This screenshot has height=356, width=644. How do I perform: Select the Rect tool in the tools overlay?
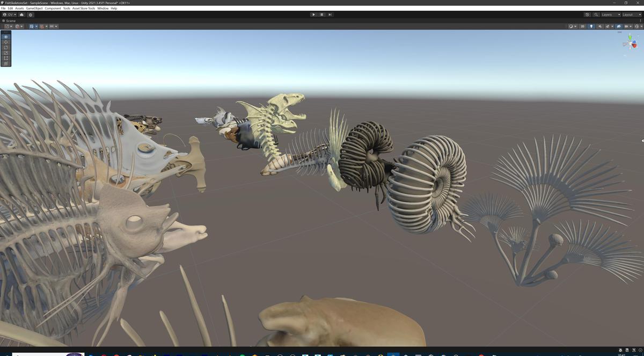[x=5, y=58]
